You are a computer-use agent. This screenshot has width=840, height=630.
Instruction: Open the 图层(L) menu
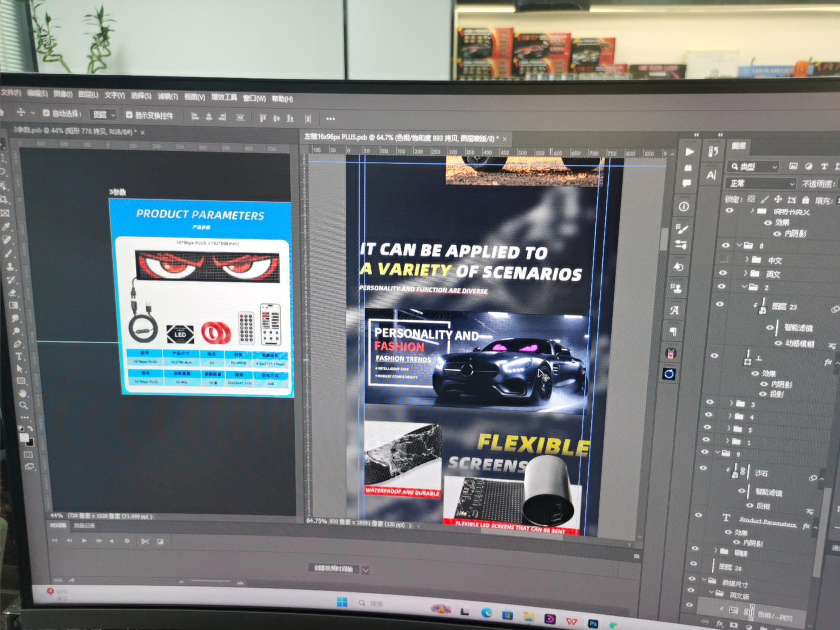88,94
